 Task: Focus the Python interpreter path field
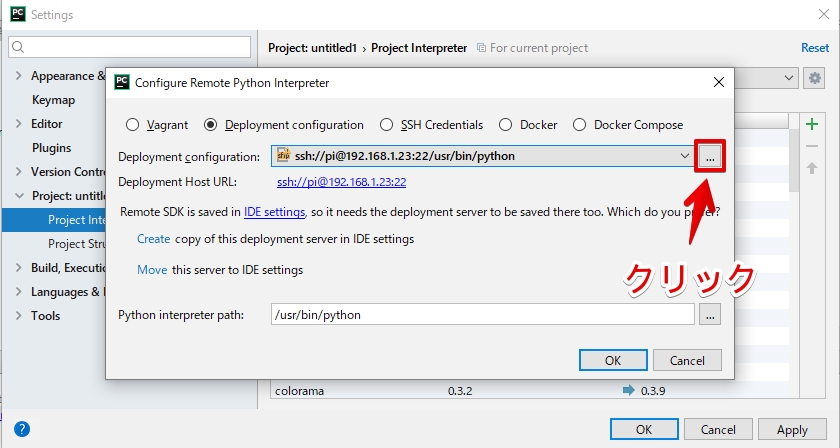point(483,315)
